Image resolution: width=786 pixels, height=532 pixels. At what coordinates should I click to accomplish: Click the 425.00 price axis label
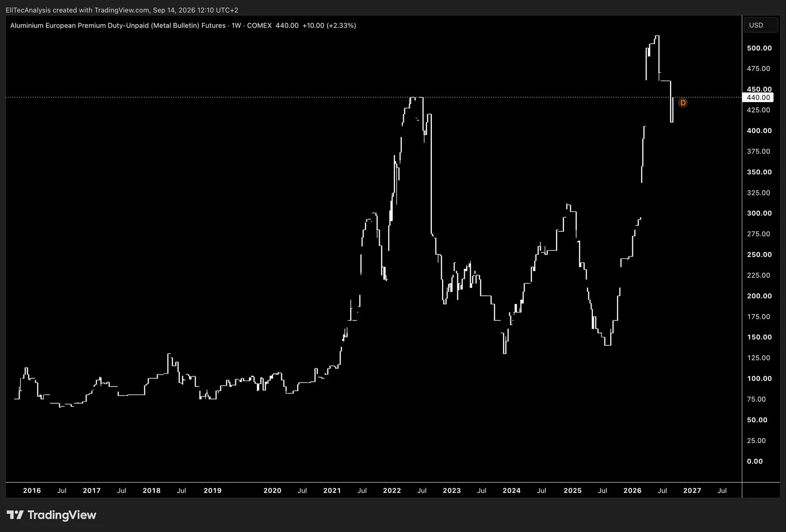758,110
